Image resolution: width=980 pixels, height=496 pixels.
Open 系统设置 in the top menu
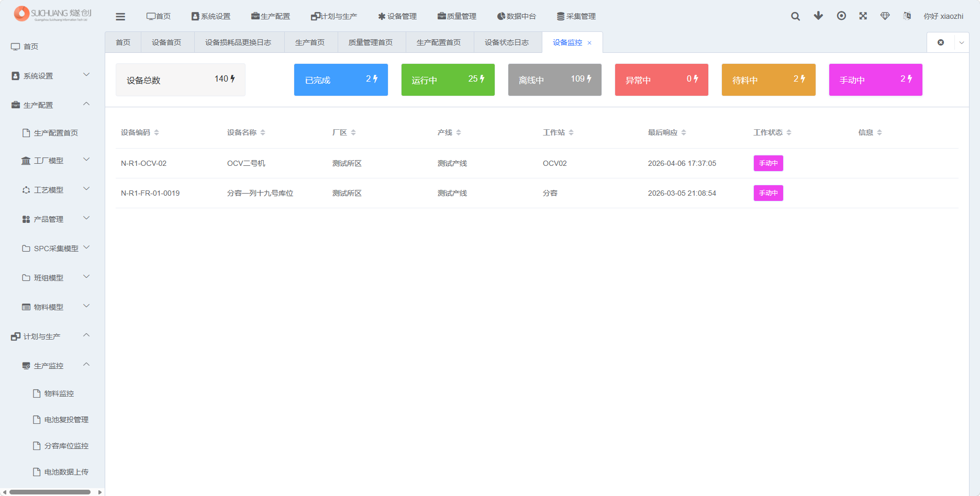[211, 16]
